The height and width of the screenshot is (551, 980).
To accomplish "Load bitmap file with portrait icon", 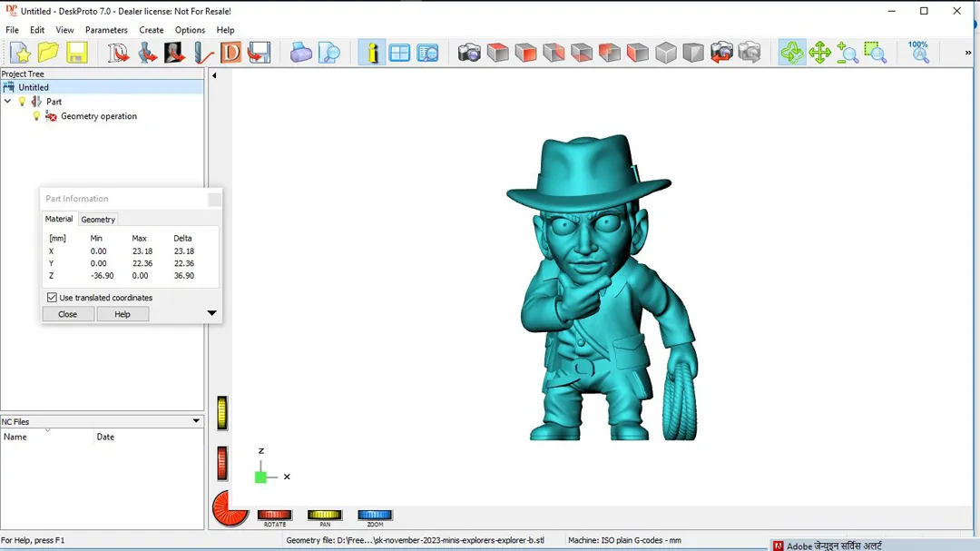I will pos(175,53).
